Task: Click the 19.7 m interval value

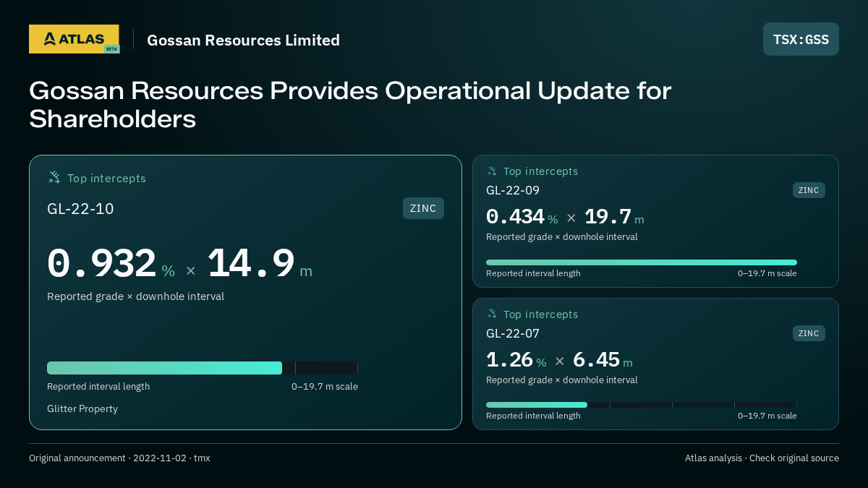Action: (x=614, y=217)
